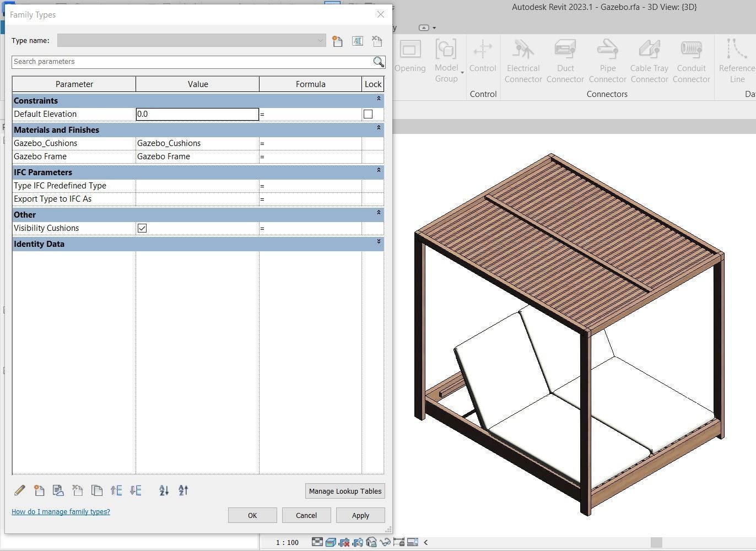Click the New Type icon beside Type name
The height and width of the screenshot is (551, 756).
[x=337, y=41]
